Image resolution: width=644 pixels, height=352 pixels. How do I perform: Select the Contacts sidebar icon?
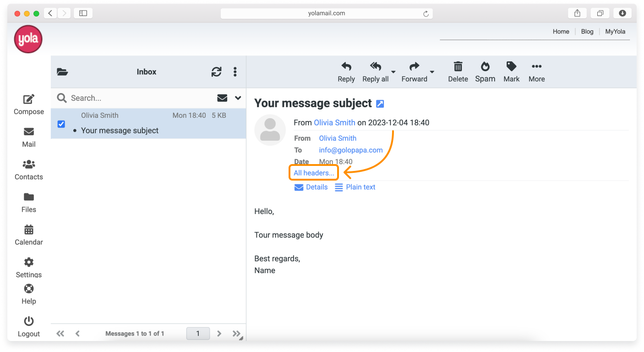[x=28, y=170]
